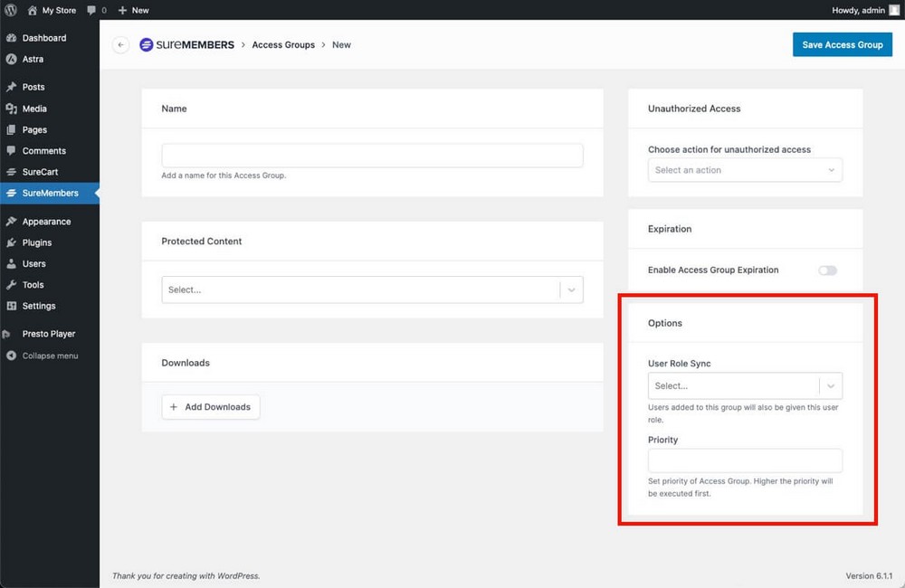The image size is (905, 588).
Task: Click the SureMembers sidebar icon
Action: 11,193
